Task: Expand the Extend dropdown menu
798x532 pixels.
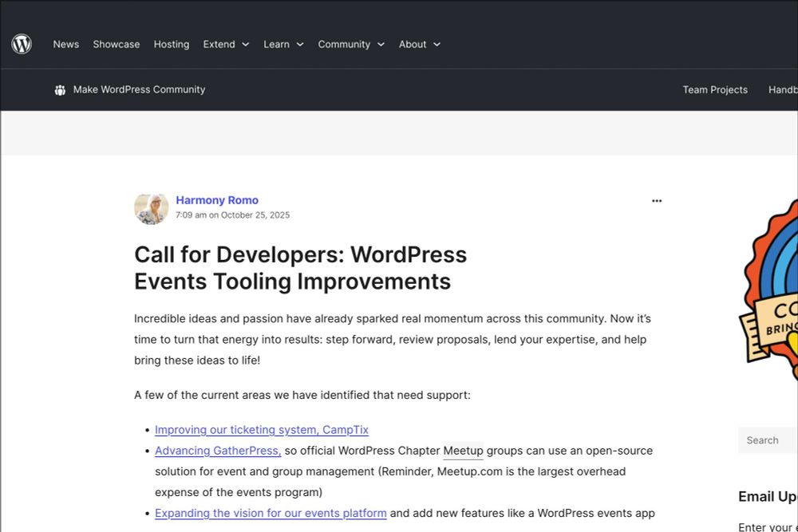Action: point(226,44)
